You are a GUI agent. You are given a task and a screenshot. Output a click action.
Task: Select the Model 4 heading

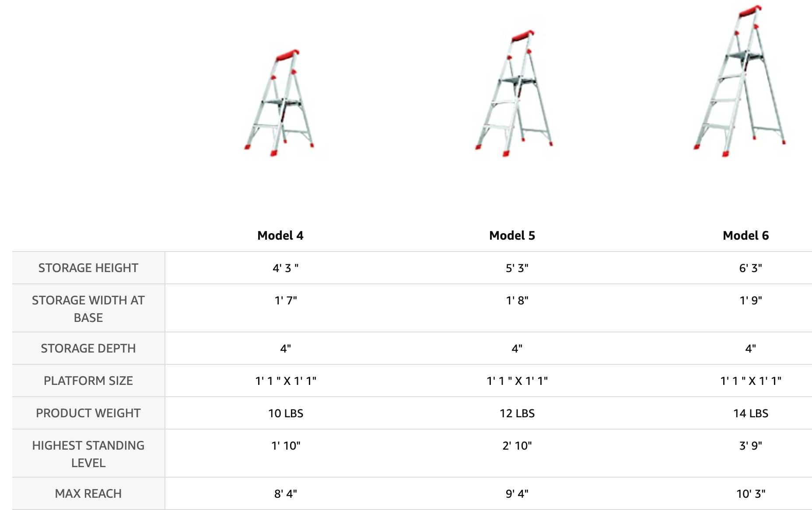click(x=280, y=235)
